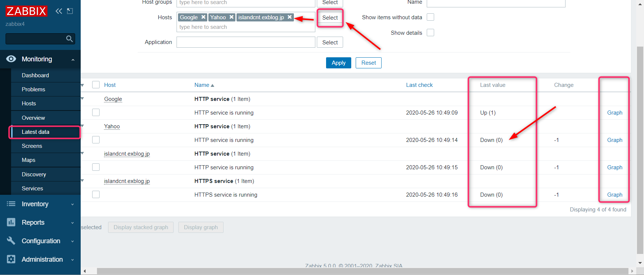The height and width of the screenshot is (275, 644).
Task: Enable Show items without data
Action: 430,17
